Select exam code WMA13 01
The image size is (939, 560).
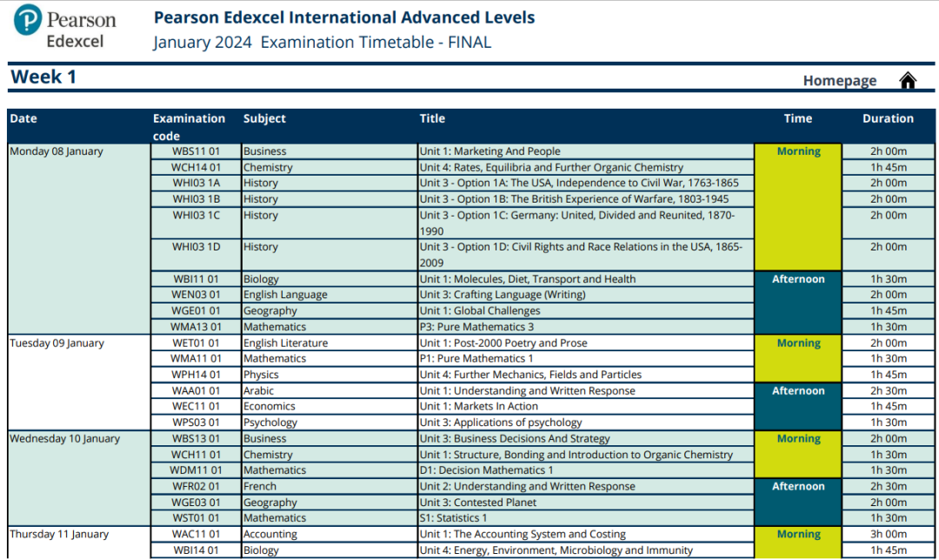(196, 327)
